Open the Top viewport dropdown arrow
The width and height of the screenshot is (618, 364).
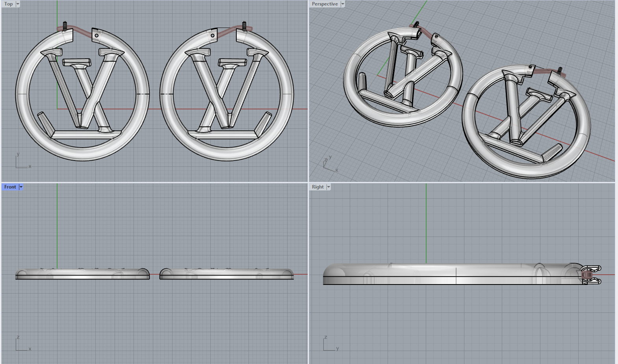18,4
